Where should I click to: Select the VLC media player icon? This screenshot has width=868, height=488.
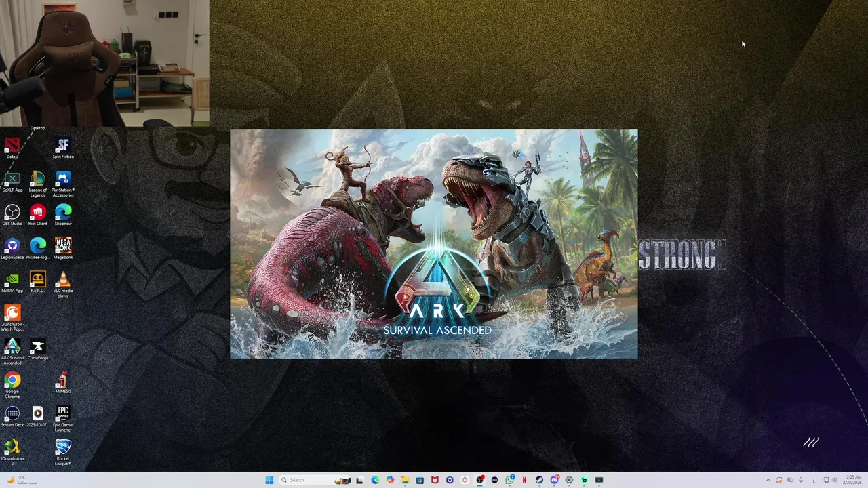(x=63, y=285)
